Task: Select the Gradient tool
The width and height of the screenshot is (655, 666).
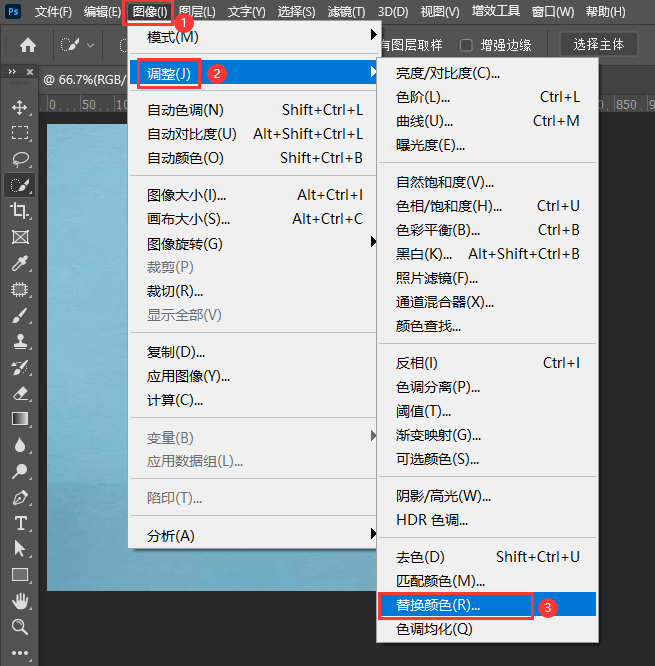Action: (x=20, y=419)
